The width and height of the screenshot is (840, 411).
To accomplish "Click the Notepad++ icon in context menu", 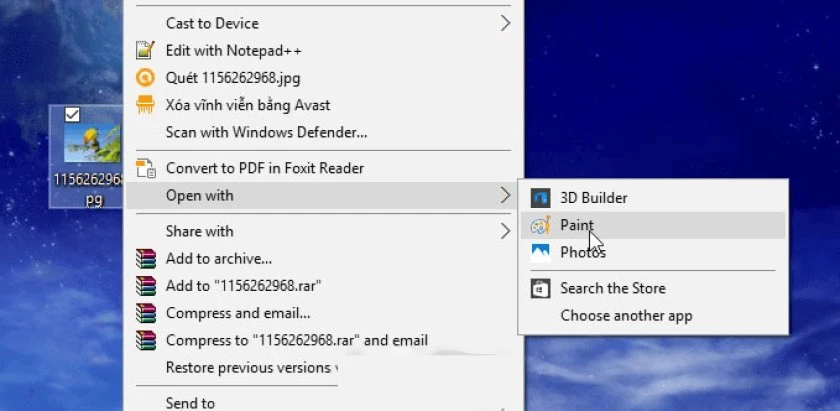I will [145, 50].
